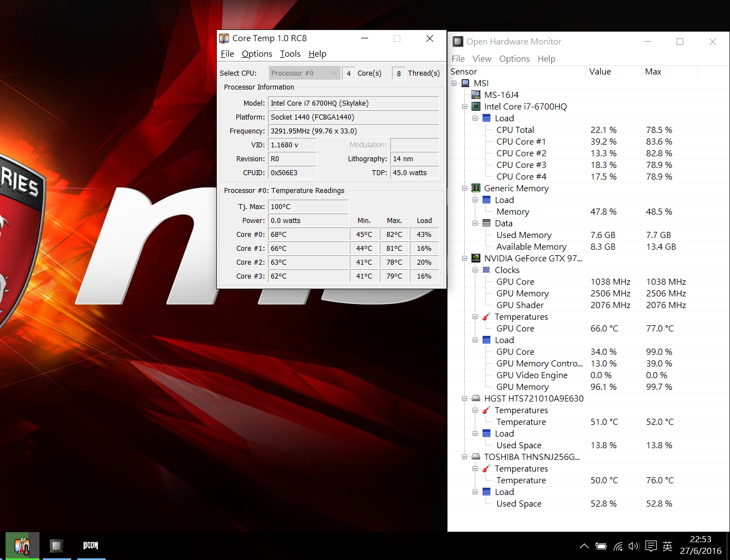Collapse the NVIDIA GeForce GTX node
Viewport: 730px width, 560px height.
point(465,259)
